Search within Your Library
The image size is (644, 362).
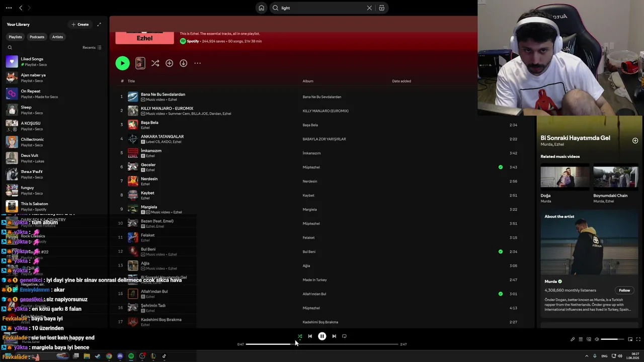[x=10, y=48]
